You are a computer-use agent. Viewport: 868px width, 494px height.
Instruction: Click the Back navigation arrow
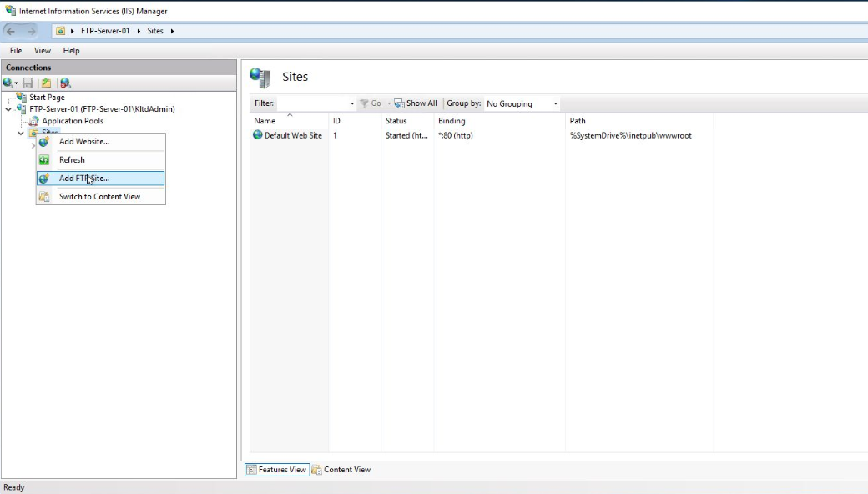pos(11,31)
